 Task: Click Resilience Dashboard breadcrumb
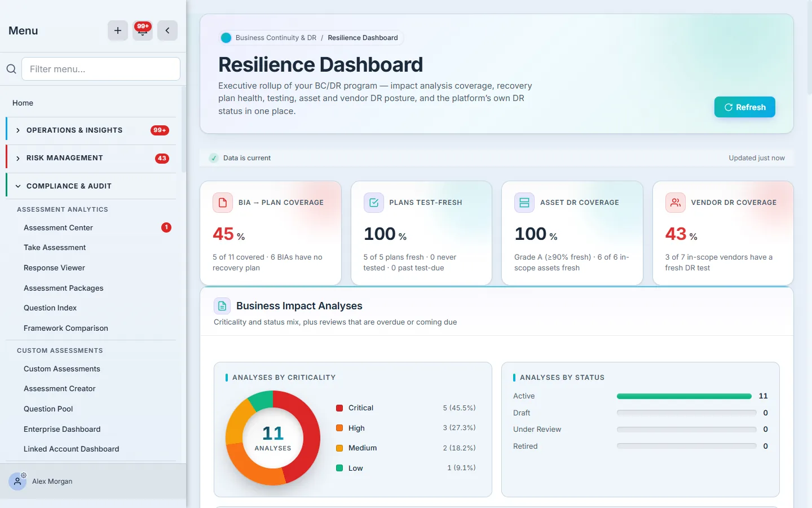pyautogui.click(x=363, y=38)
